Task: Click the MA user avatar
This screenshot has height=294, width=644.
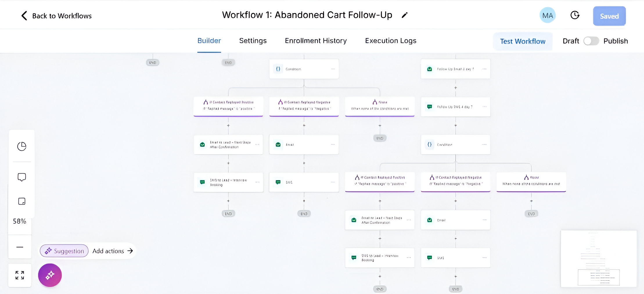Action: [x=547, y=15]
